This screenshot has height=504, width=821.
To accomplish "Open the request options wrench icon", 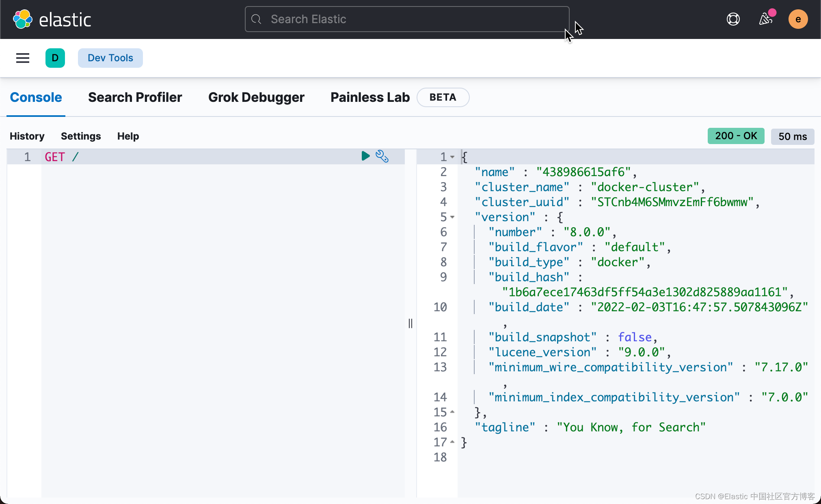I will tap(382, 156).
